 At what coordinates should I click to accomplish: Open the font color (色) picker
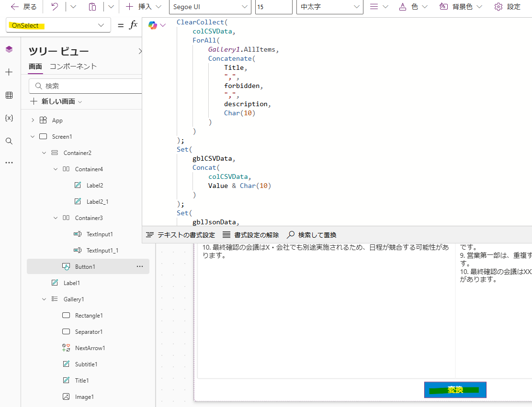pos(413,7)
